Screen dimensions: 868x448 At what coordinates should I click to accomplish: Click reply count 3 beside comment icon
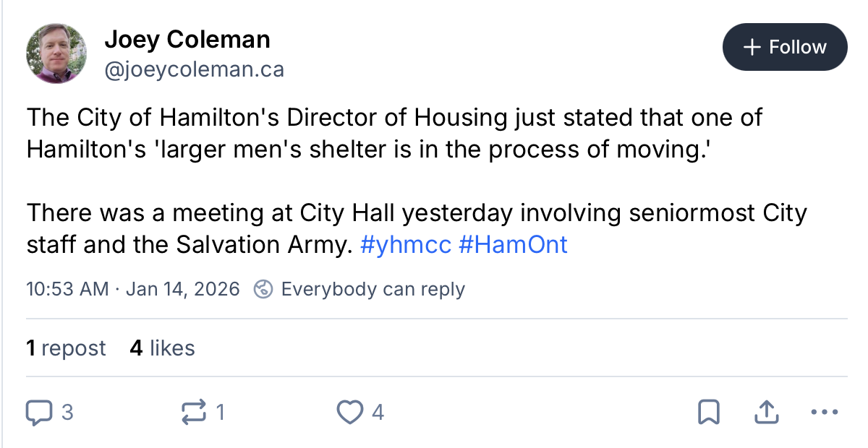tap(67, 413)
